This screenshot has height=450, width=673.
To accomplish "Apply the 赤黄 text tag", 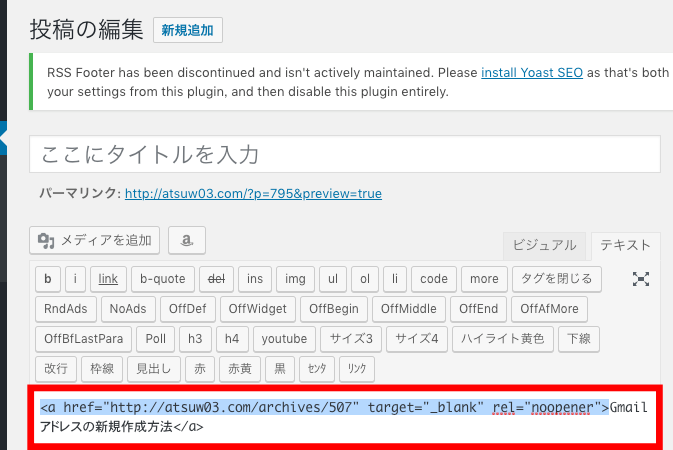I will tap(240, 369).
